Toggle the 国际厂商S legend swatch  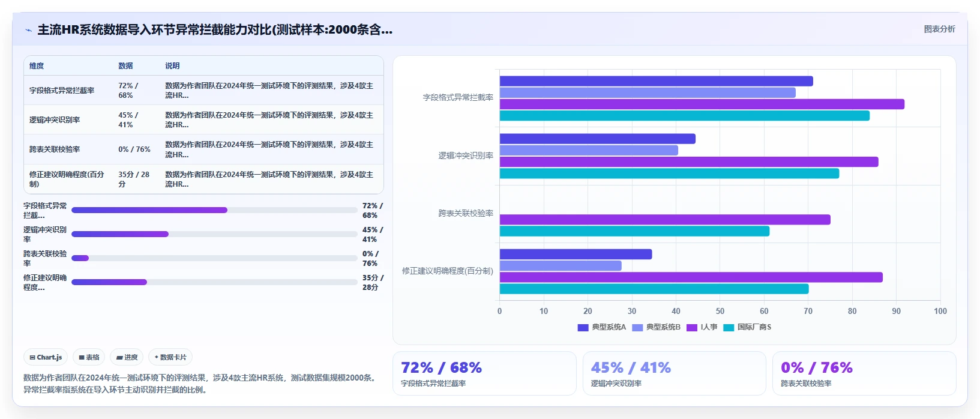(x=729, y=327)
